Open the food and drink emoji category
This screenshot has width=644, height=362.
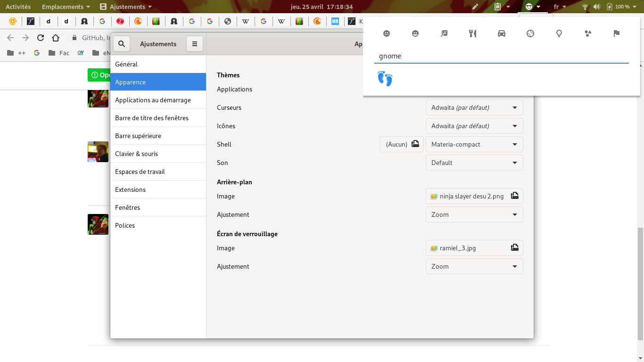pos(473,33)
